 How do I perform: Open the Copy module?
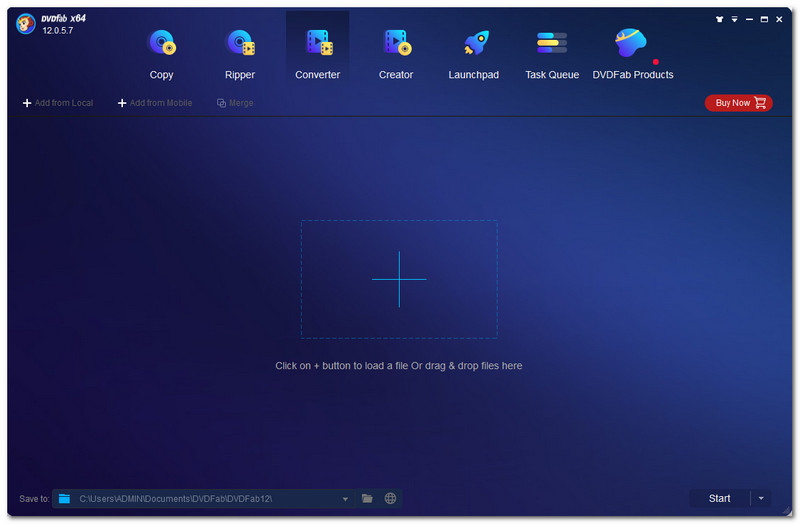point(161,54)
